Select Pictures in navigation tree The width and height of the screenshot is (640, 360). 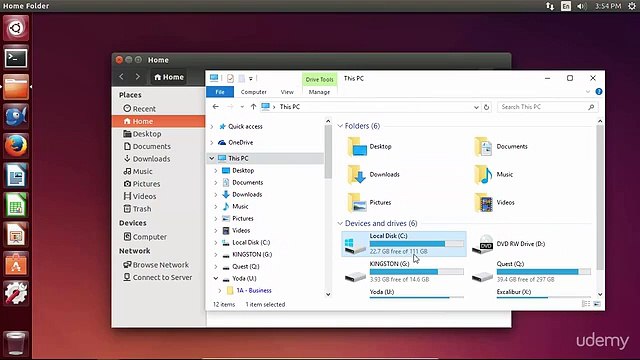pos(243,219)
